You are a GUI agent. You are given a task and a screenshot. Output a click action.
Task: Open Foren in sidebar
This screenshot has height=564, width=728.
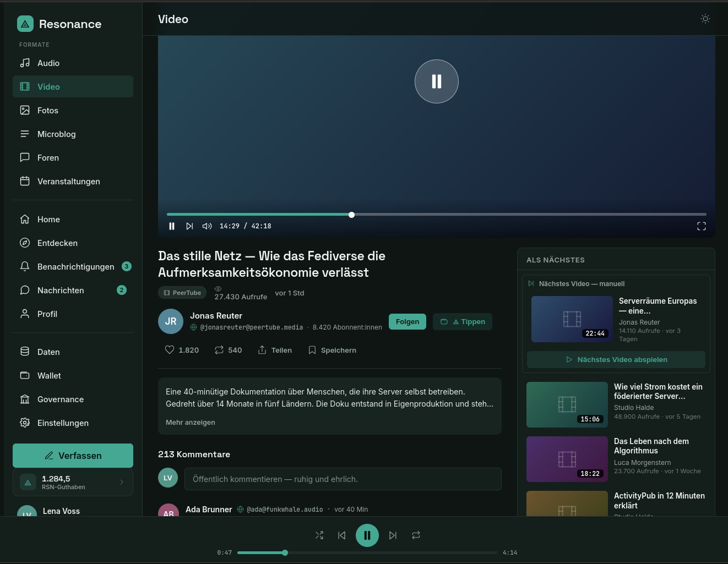tap(73, 158)
